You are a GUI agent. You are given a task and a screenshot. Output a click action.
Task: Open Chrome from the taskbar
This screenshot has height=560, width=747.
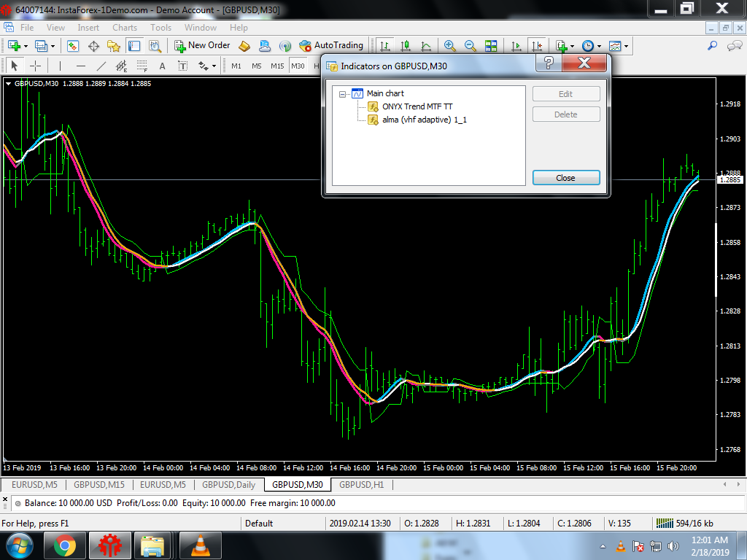coord(64,545)
